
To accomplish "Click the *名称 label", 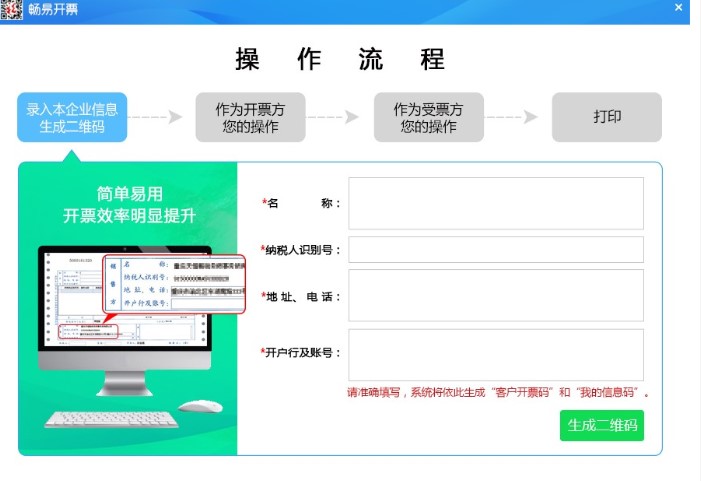I will pyautogui.click(x=301, y=203).
